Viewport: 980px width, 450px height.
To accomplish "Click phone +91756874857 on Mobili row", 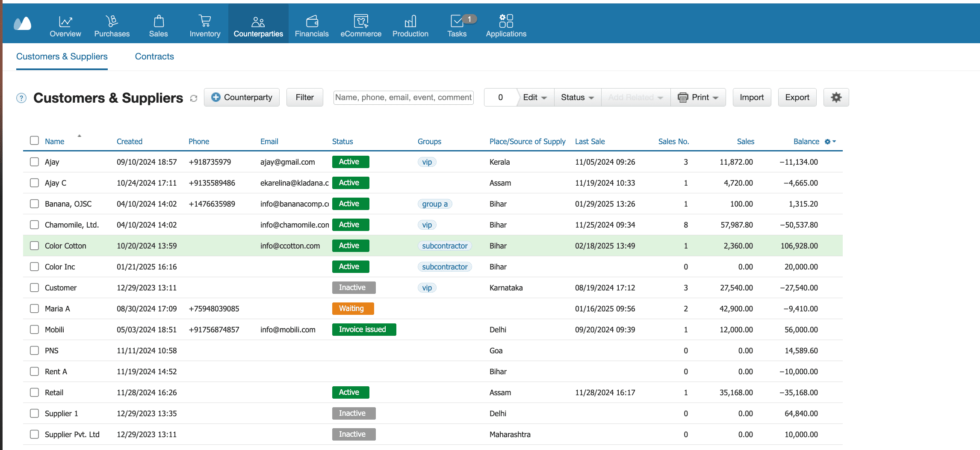I will click(214, 330).
